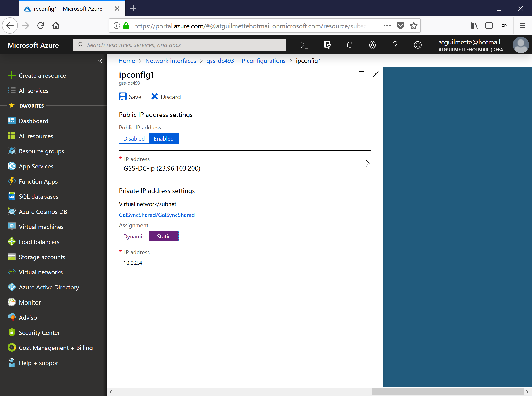532x396 pixels.
Task: Switch private IP assignment to Dynamic
Action: pos(134,236)
